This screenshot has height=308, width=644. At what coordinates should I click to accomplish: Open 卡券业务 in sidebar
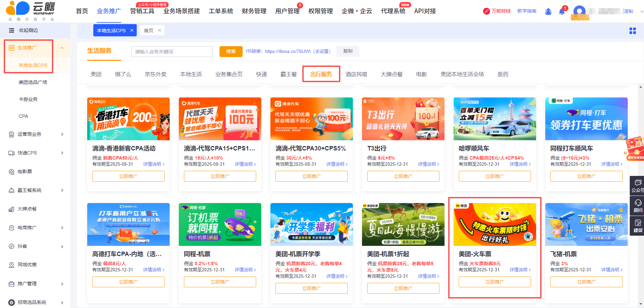tap(28, 99)
